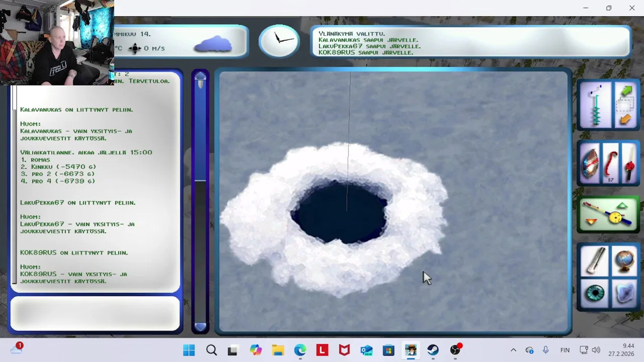Open the volume tray control
Image resolution: width=644 pixels, height=362 pixels.
pyautogui.click(x=596, y=350)
